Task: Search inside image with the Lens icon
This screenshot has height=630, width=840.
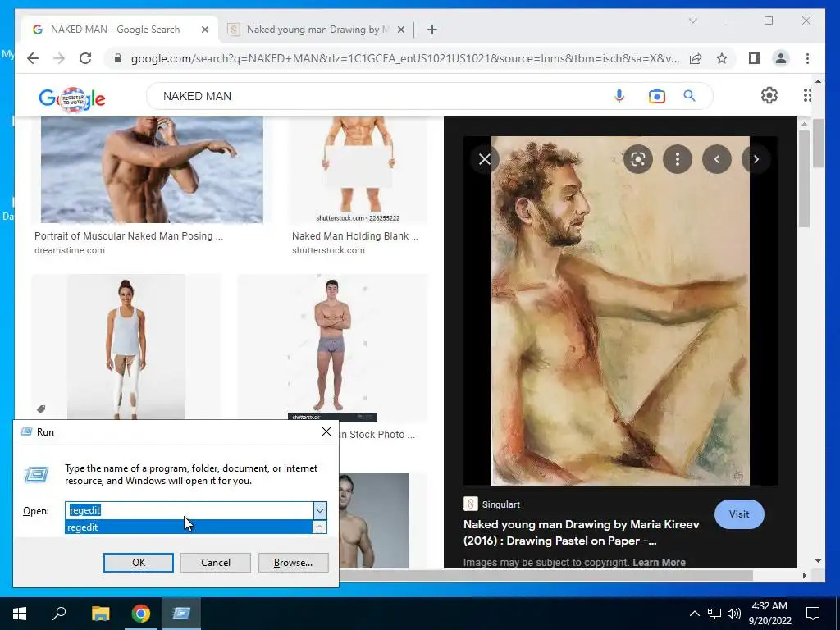Action: point(637,159)
